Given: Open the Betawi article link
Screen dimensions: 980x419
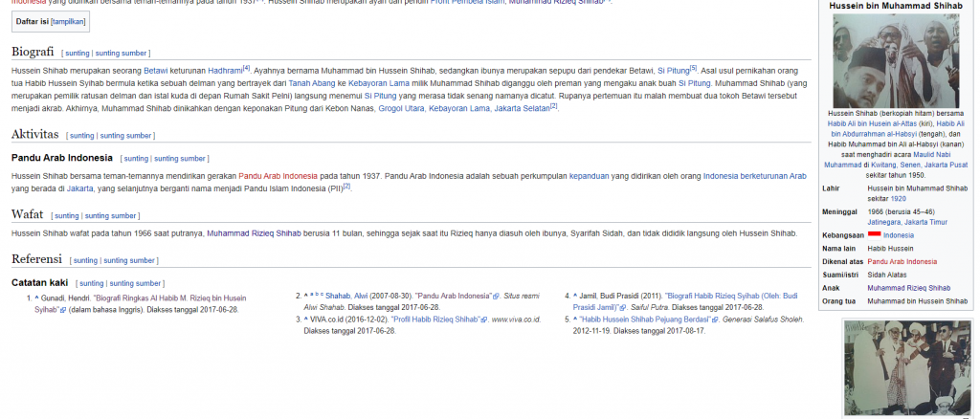Looking at the screenshot, I should pyautogui.click(x=156, y=71).
